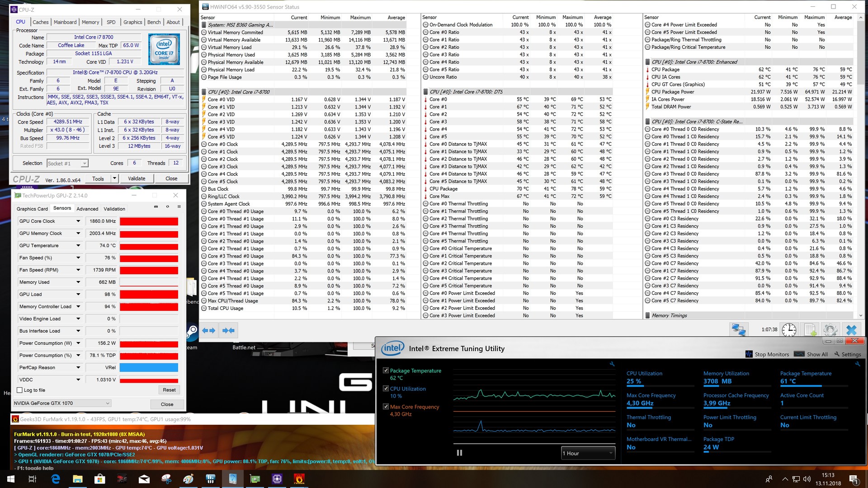Open CPU-Z Tools dropdown arrow
The width and height of the screenshot is (868, 488).
tap(115, 178)
